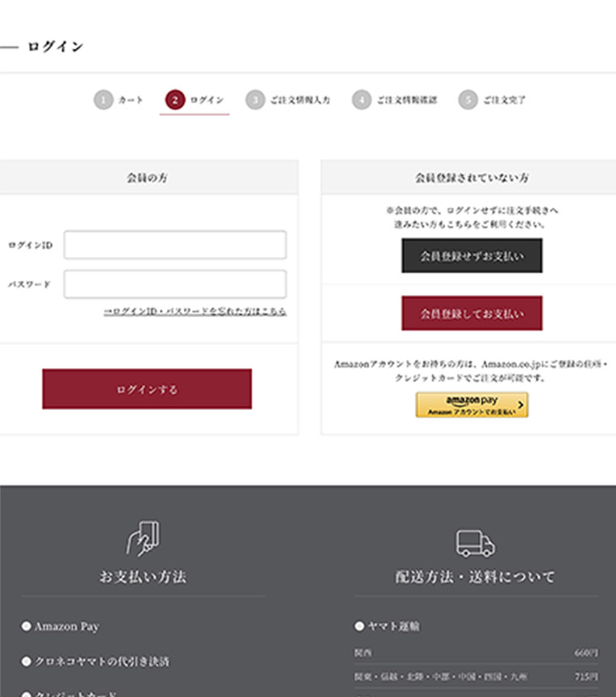The height and width of the screenshot is (697, 616).
Task: Open the forgot ログインID・パスワード link
Action: [x=195, y=311]
